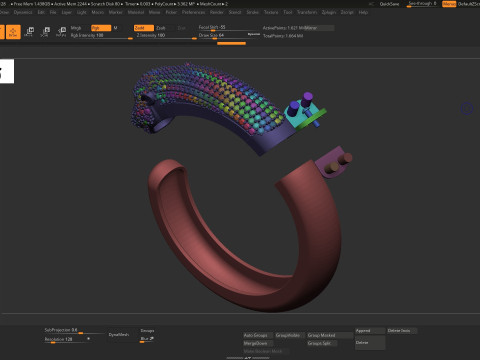Open the File menu
The height and width of the screenshot is (360, 480).
coord(53,12)
